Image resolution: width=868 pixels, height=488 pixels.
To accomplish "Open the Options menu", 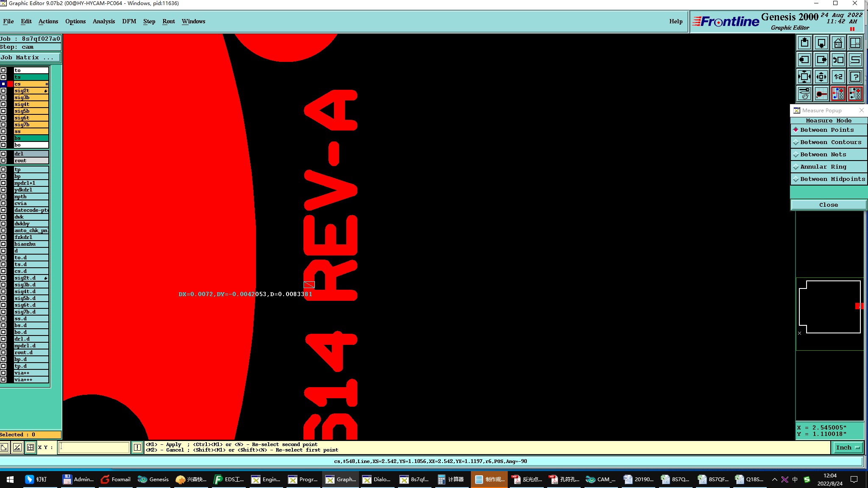I will pos(75,22).
